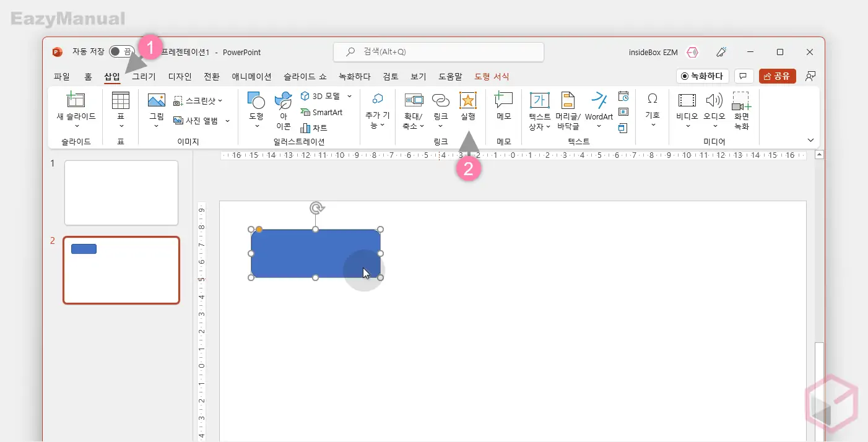Collapse the ribbon with the chevron
868x442 pixels.
tap(810, 141)
